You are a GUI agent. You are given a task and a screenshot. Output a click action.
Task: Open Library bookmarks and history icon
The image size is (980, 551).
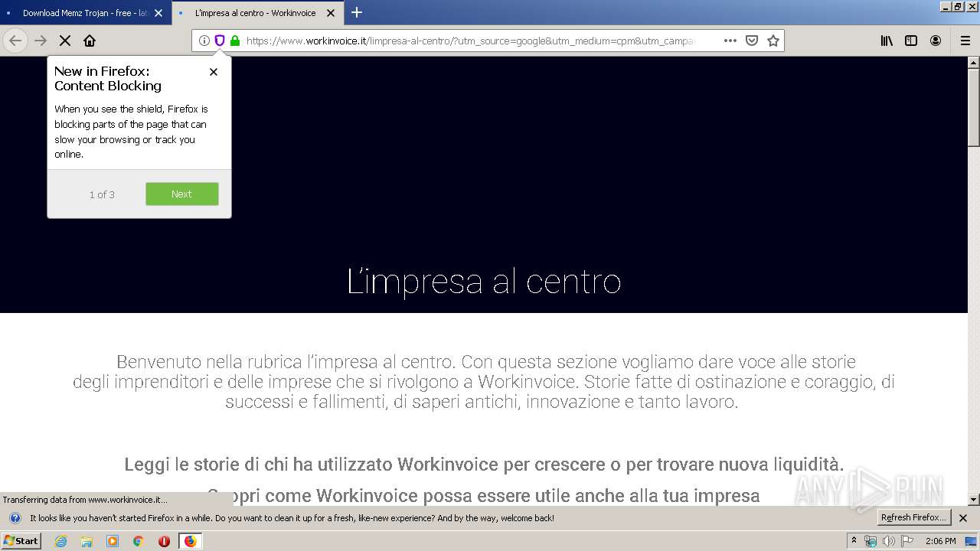point(887,41)
